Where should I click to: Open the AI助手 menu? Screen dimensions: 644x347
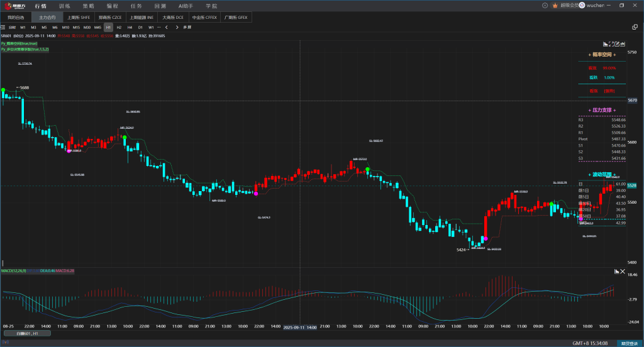pyautogui.click(x=186, y=6)
